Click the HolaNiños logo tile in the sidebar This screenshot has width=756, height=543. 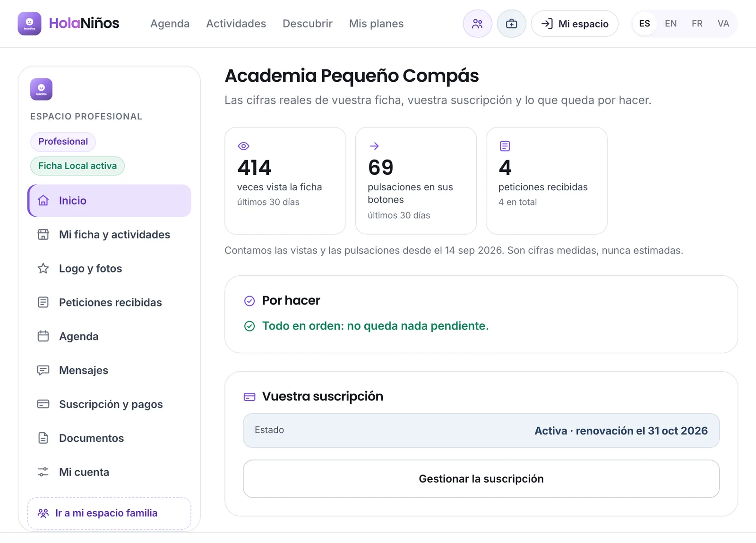(41, 89)
